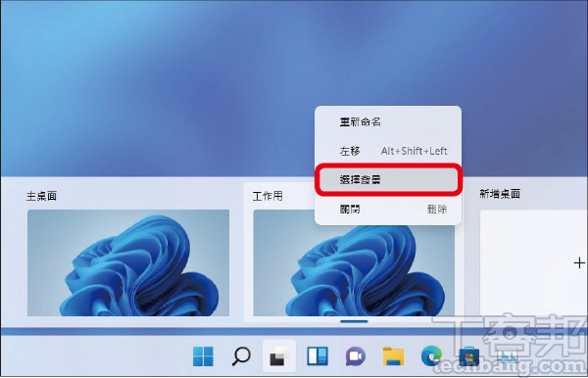Viewport: 588px width, 378px height.
Task: Click the Task View taskbar icon
Action: [279, 355]
